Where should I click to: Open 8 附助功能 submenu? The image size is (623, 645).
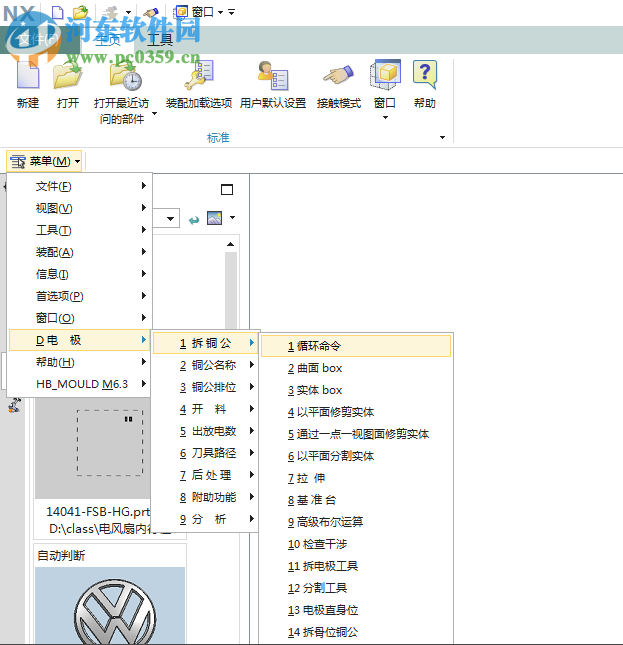click(206, 497)
